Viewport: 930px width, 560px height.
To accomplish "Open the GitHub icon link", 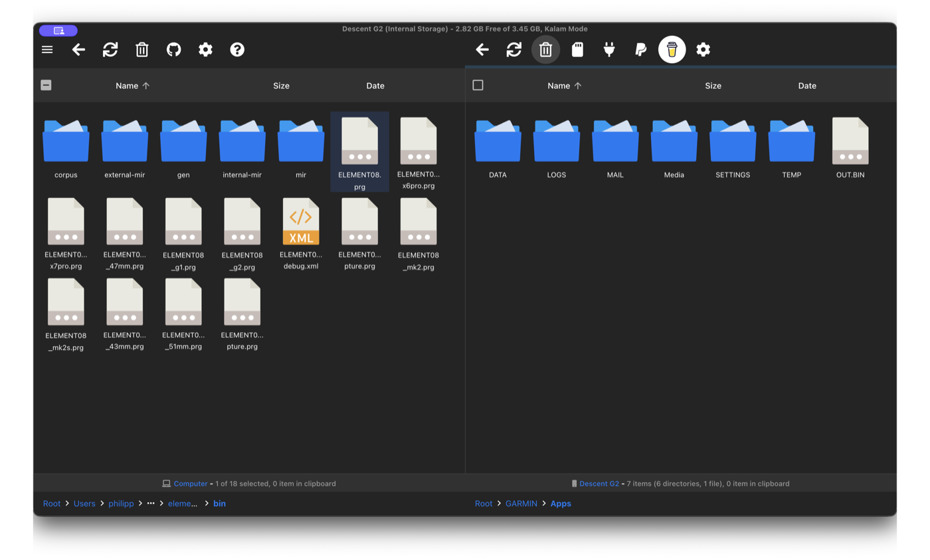I will pyautogui.click(x=174, y=50).
